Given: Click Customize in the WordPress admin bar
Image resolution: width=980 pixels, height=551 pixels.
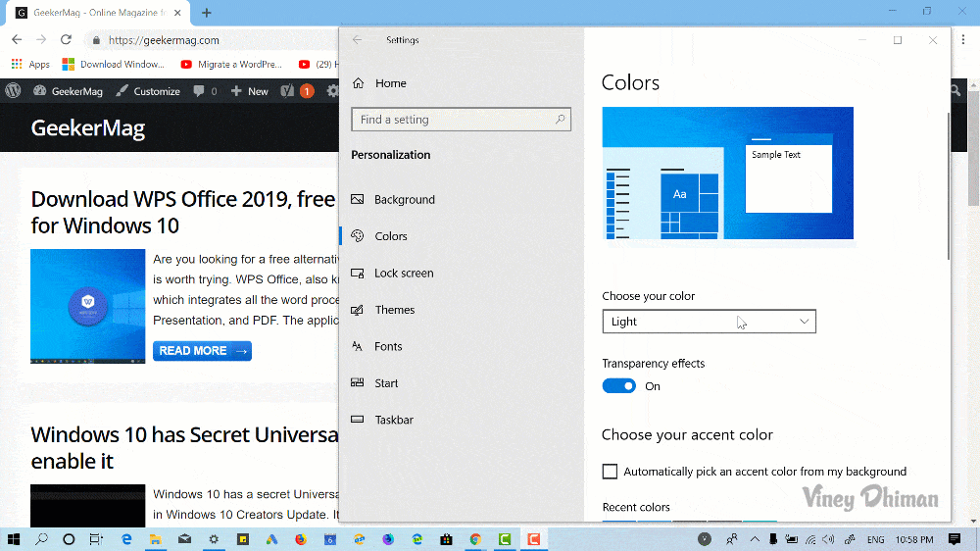Looking at the screenshot, I should (x=148, y=91).
